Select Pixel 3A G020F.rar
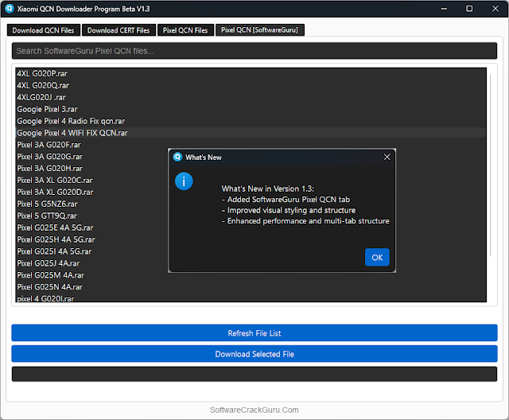This screenshot has width=509, height=420. click(251, 145)
